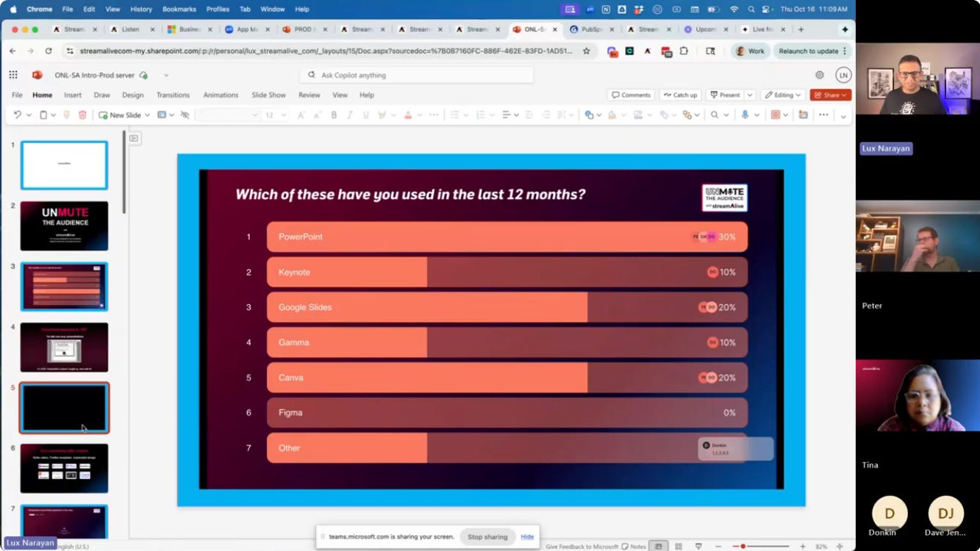Click the zoom slider handle

click(x=743, y=547)
